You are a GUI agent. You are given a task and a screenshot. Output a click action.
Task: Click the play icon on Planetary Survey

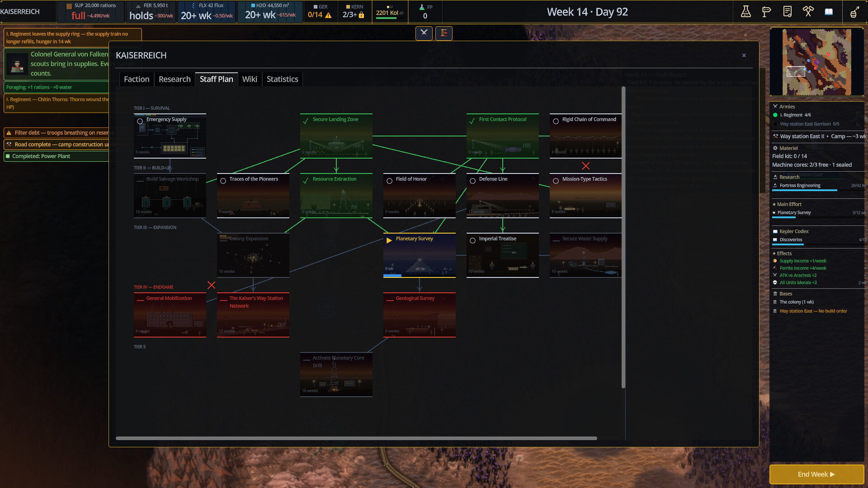tap(389, 240)
